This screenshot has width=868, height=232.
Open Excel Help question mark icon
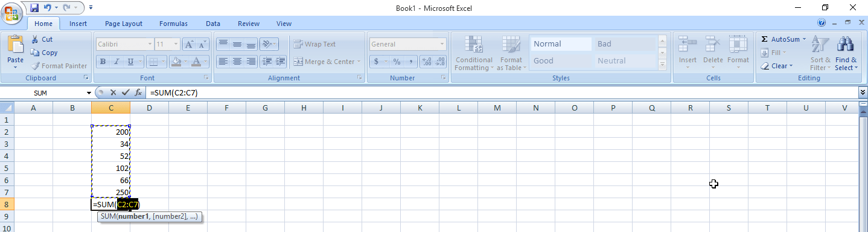tap(822, 23)
